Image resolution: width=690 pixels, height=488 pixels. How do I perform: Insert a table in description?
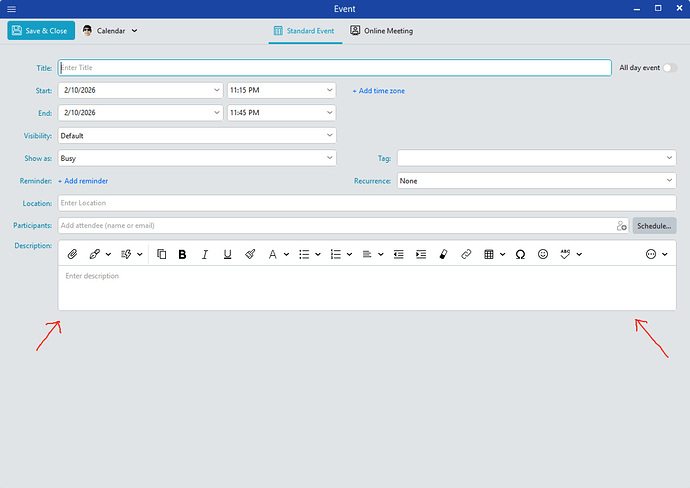click(489, 254)
